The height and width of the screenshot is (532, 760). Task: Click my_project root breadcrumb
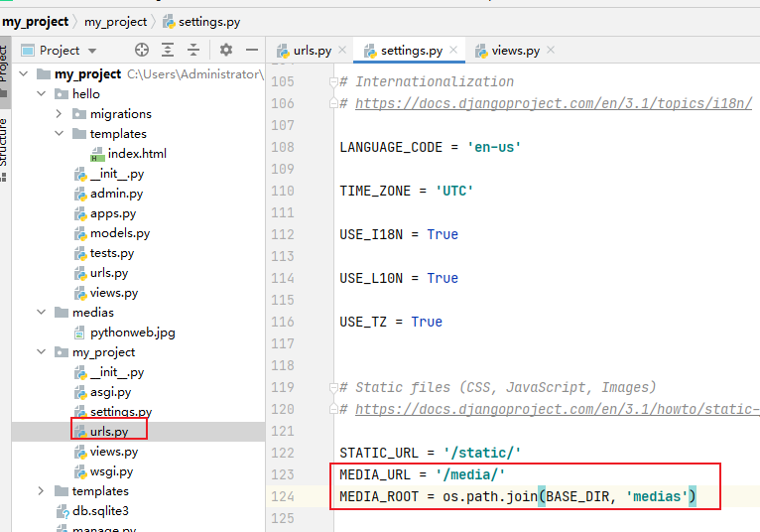[36, 22]
